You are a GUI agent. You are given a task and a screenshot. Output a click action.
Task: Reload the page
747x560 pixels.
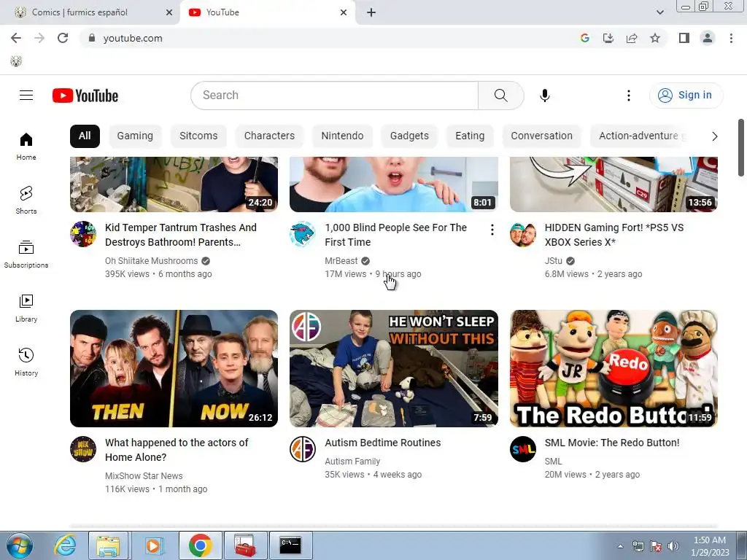(63, 38)
